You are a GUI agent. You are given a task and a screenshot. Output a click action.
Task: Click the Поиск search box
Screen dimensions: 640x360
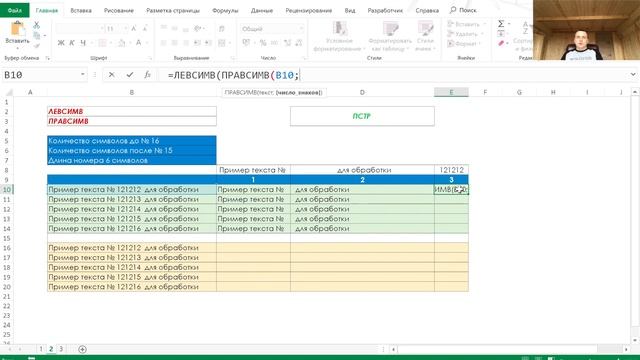[464, 10]
